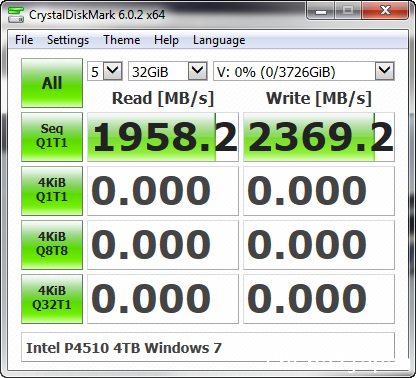The image size is (416, 378).
Task: Click the 4KiB Q32T1 read value 0.000
Action: click(163, 299)
